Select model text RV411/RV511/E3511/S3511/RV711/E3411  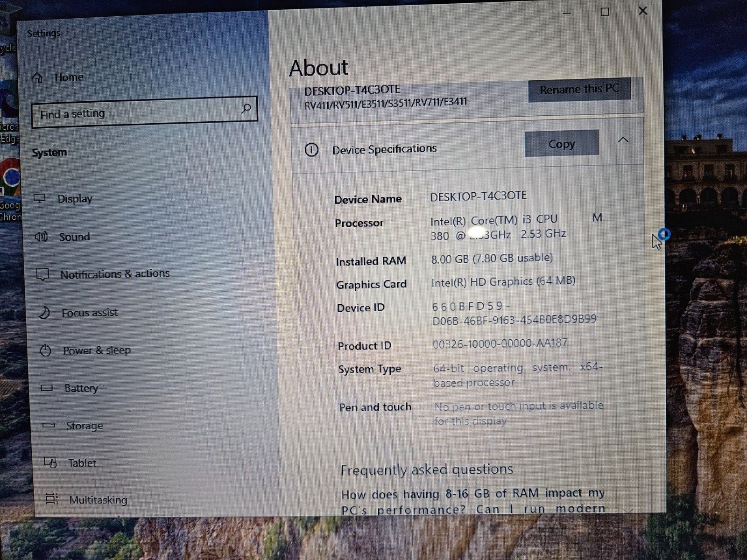click(x=386, y=104)
